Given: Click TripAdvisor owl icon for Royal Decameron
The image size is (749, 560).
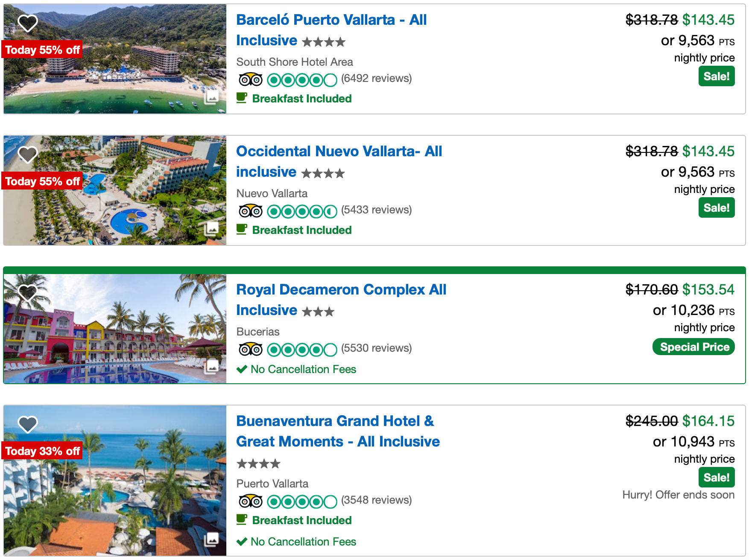Looking at the screenshot, I should click(x=250, y=349).
